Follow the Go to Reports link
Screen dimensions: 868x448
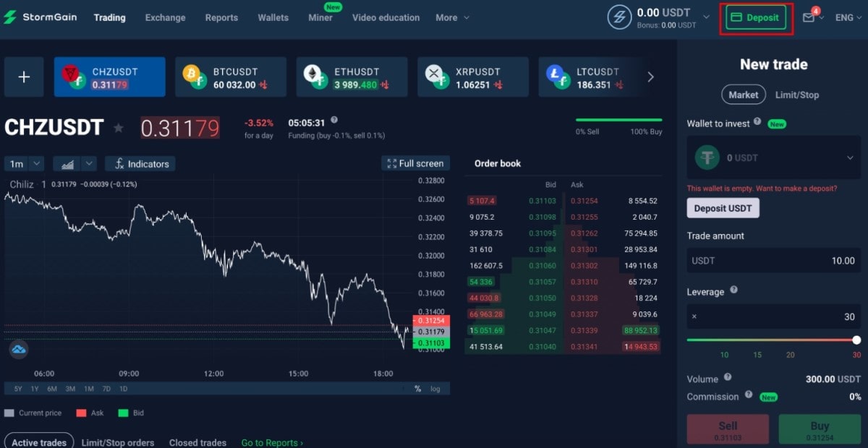(272, 442)
